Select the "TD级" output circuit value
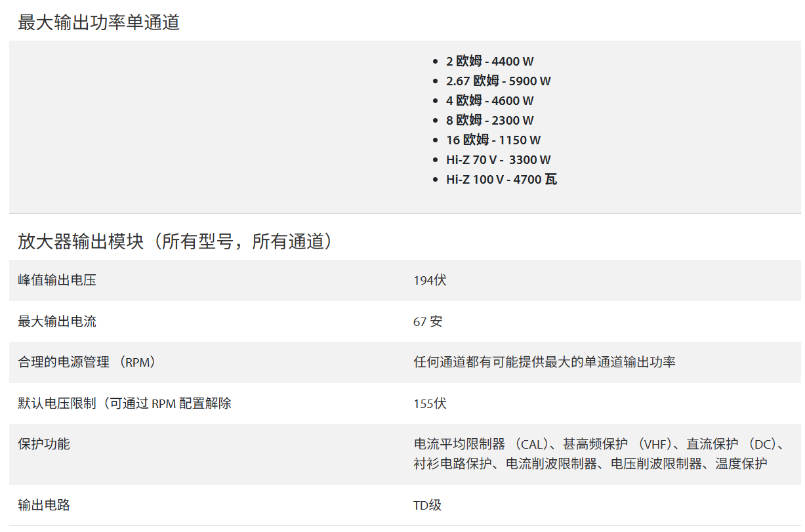This screenshot has width=805, height=532. (427, 505)
